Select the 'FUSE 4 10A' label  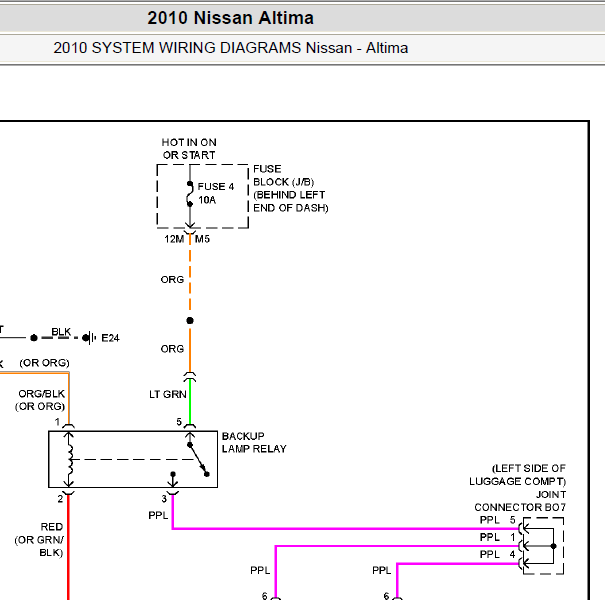[216, 193]
